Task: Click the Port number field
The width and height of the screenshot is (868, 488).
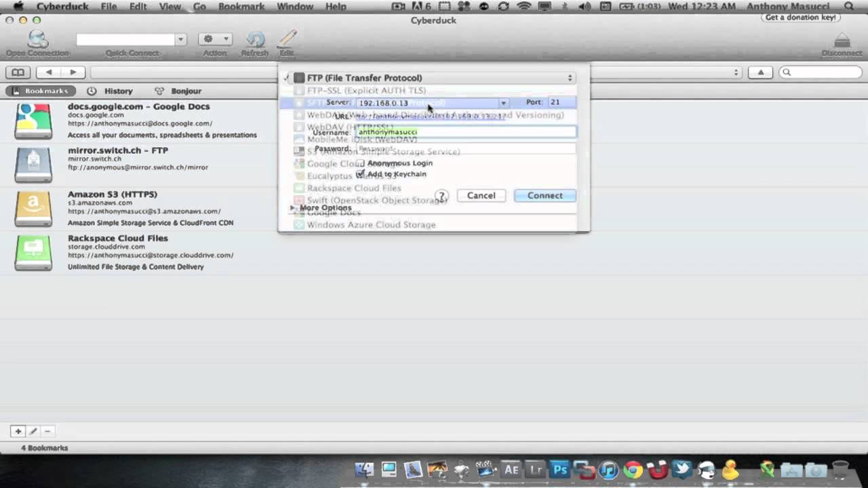Action: (561, 102)
